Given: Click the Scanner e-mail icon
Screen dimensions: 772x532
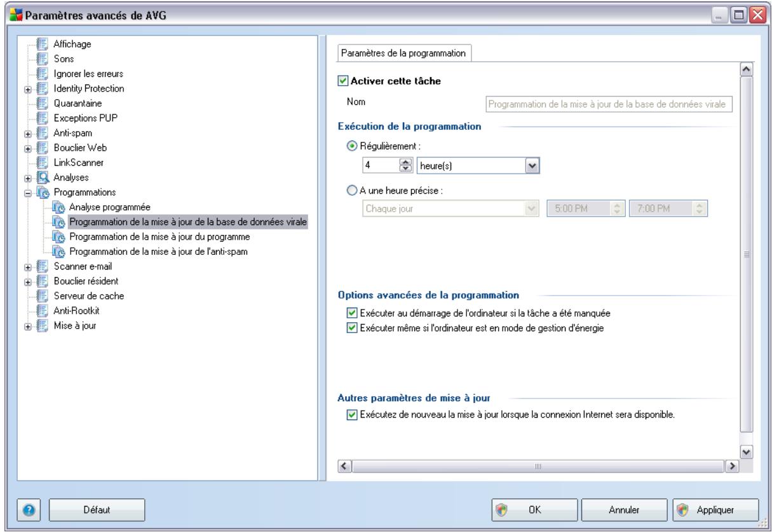Looking at the screenshot, I should [43, 267].
